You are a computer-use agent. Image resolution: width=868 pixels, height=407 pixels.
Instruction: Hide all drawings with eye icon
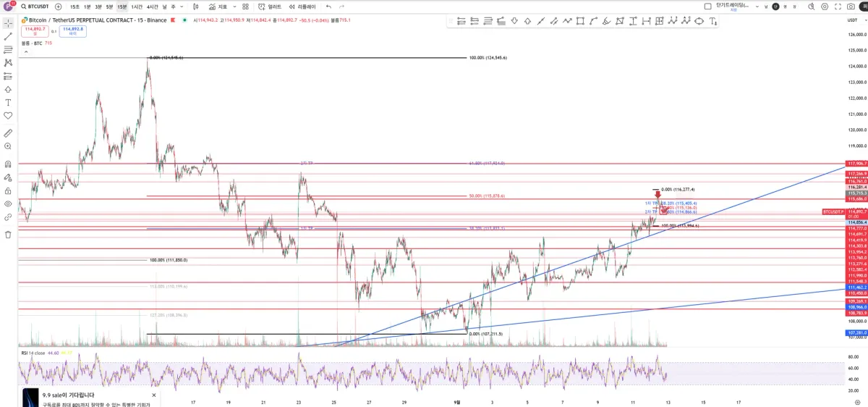click(8, 204)
